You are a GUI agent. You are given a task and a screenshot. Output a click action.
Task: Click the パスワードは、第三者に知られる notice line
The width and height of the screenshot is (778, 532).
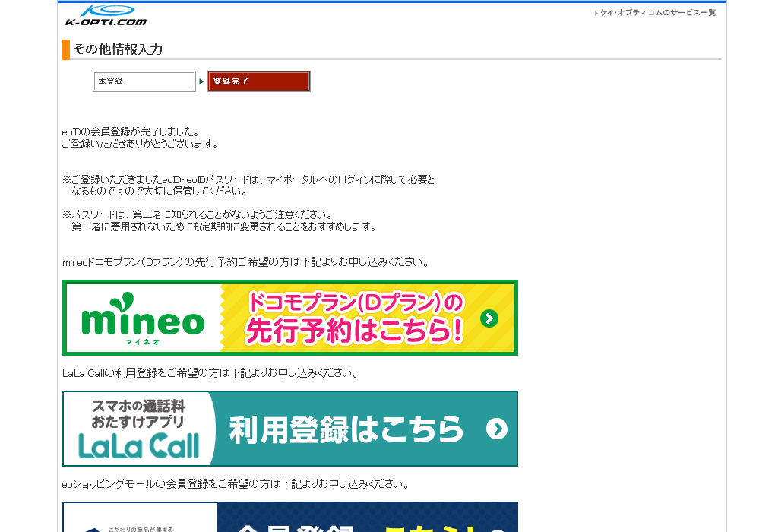point(198,215)
